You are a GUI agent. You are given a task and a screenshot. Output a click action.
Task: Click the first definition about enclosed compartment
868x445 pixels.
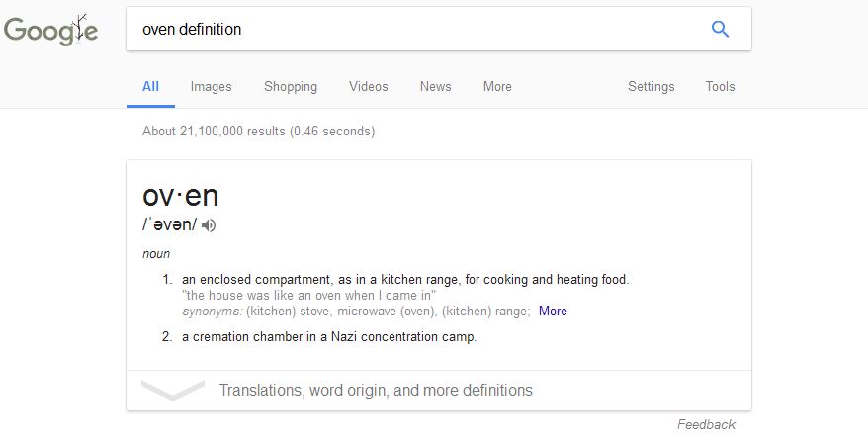[405, 279]
